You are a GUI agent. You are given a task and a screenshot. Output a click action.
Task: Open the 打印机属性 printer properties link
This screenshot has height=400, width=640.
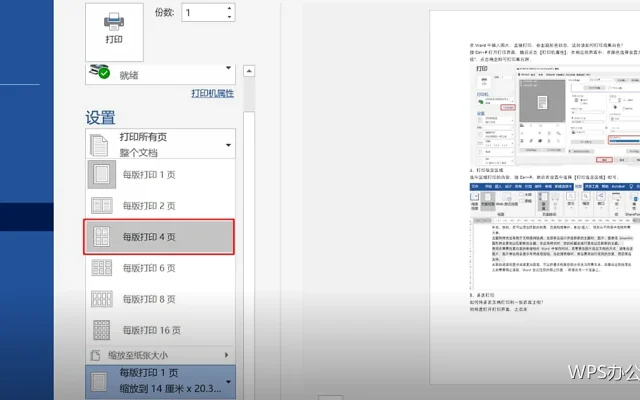(x=212, y=93)
